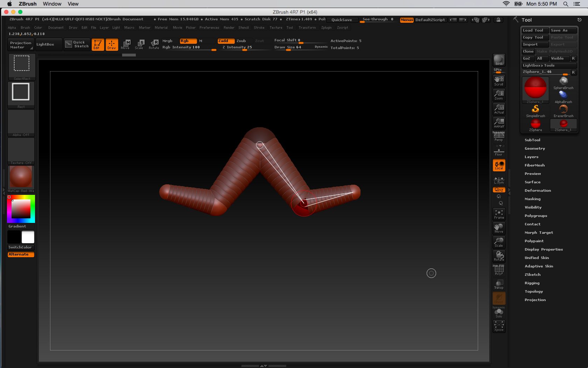Open the Alpha Off selector

21,123
